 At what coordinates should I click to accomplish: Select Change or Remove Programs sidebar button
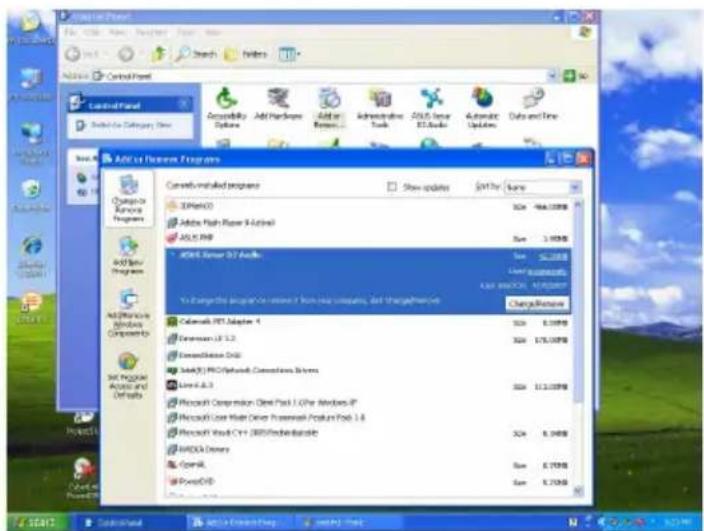click(x=129, y=198)
